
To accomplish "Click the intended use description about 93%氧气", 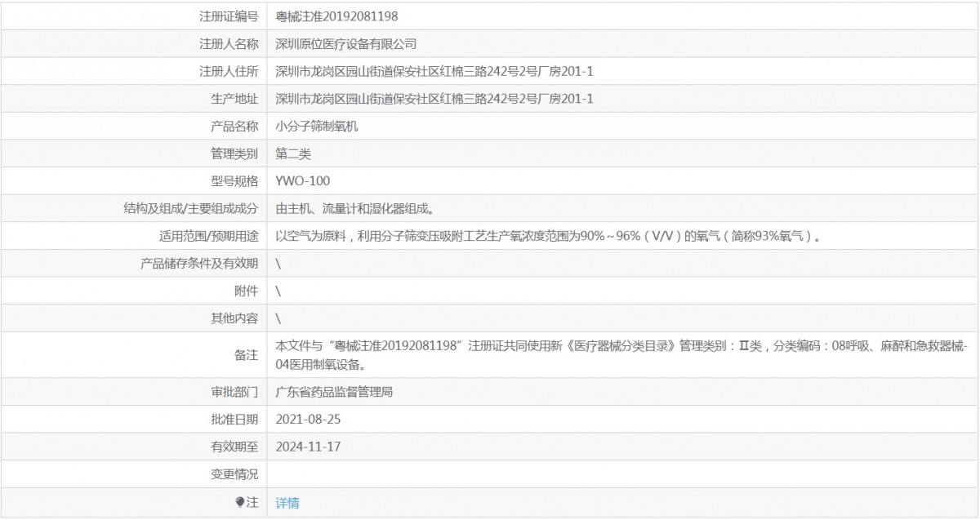I will pyautogui.click(x=548, y=237).
